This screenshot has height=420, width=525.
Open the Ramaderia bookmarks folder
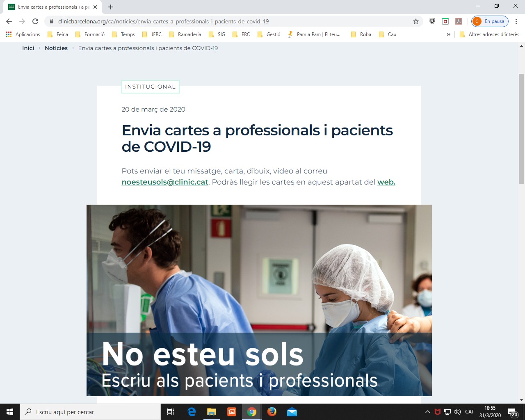click(x=185, y=34)
